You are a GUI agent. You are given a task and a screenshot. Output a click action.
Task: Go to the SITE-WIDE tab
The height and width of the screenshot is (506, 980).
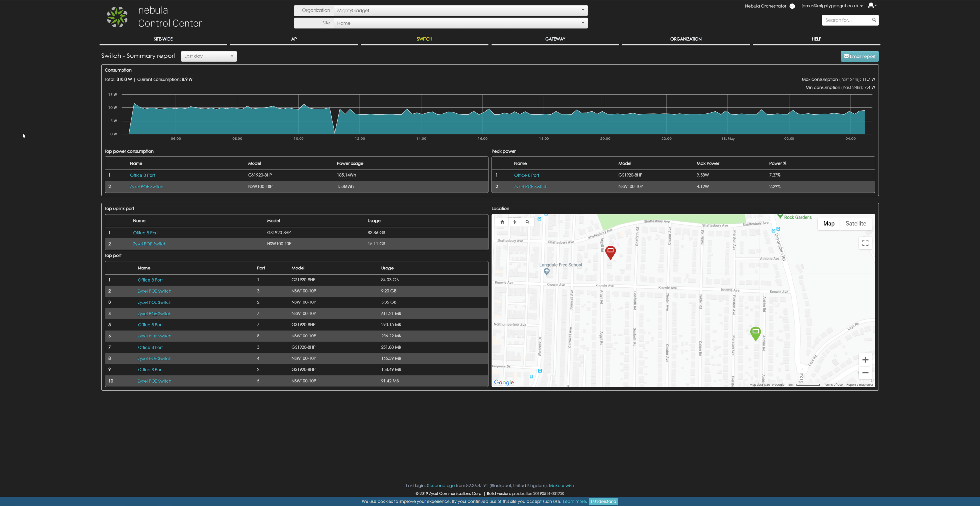(x=163, y=39)
